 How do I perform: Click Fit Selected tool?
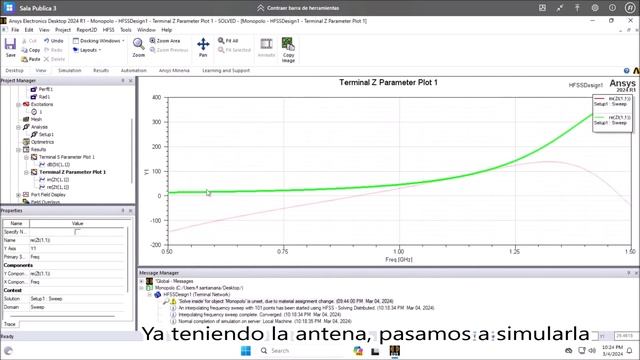(x=234, y=50)
